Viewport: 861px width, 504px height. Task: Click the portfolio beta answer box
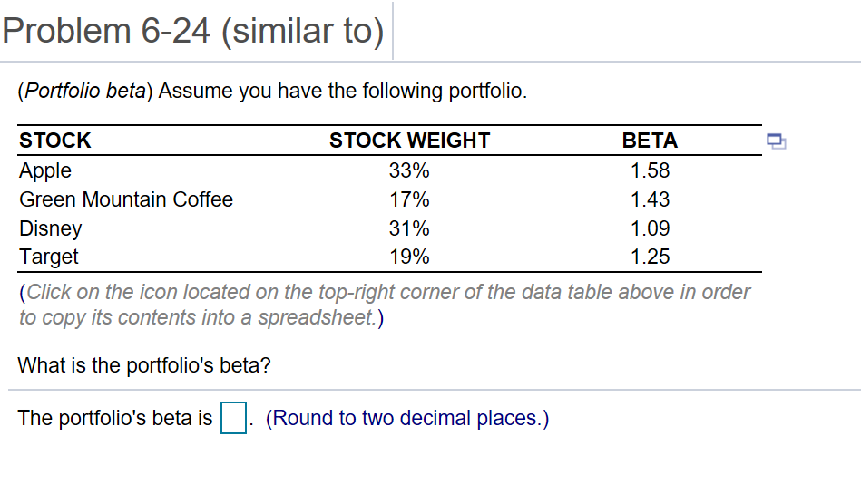coord(234,419)
